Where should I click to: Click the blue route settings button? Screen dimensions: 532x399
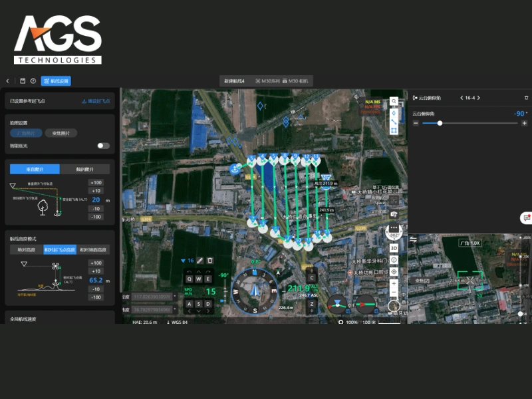[55, 81]
